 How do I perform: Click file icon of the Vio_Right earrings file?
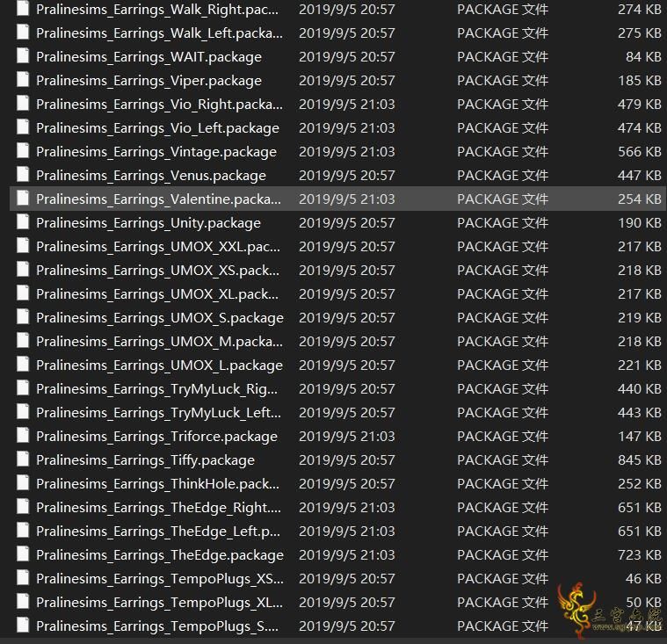(x=23, y=104)
